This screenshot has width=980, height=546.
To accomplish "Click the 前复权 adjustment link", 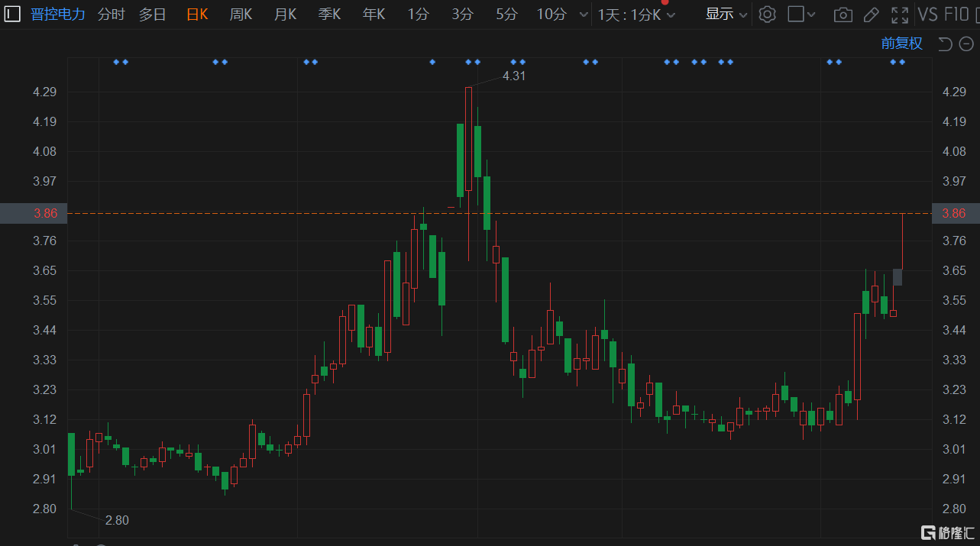I will pyautogui.click(x=902, y=44).
